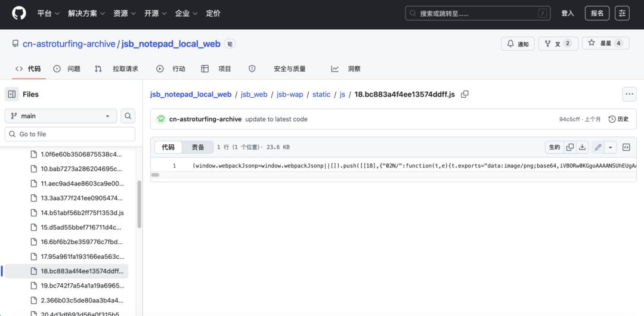Switch to the 拉取请求 tab
The image size is (644, 316).
pyautogui.click(x=116, y=69)
